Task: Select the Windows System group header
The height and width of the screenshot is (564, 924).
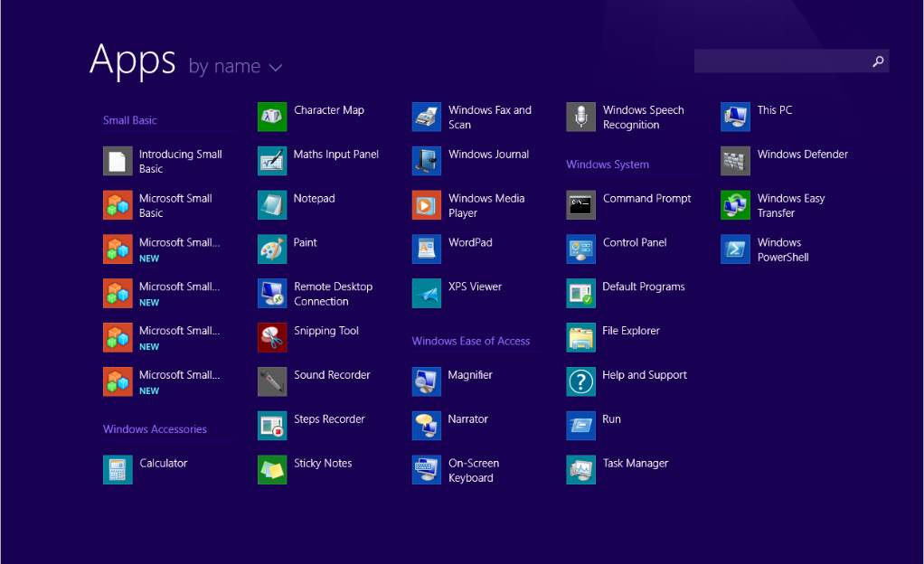Action: [x=608, y=164]
